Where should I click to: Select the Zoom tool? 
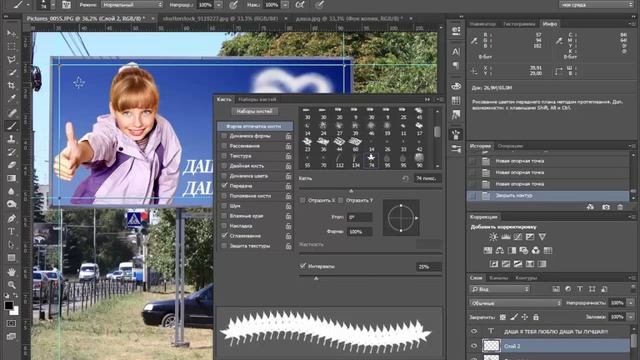pyautogui.click(x=11, y=284)
